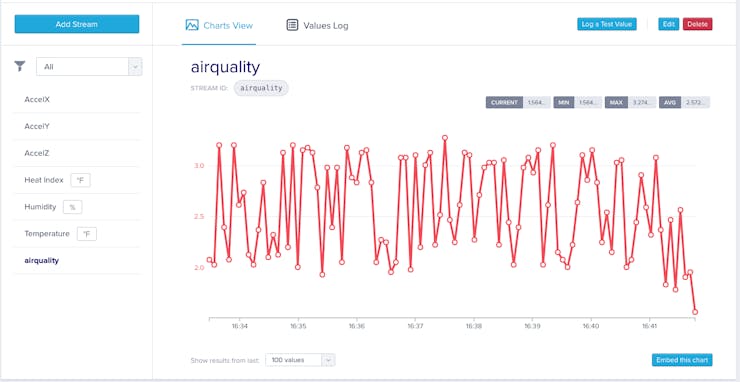Click the Values Log list icon
The height and width of the screenshot is (382, 740).
tap(292, 25)
